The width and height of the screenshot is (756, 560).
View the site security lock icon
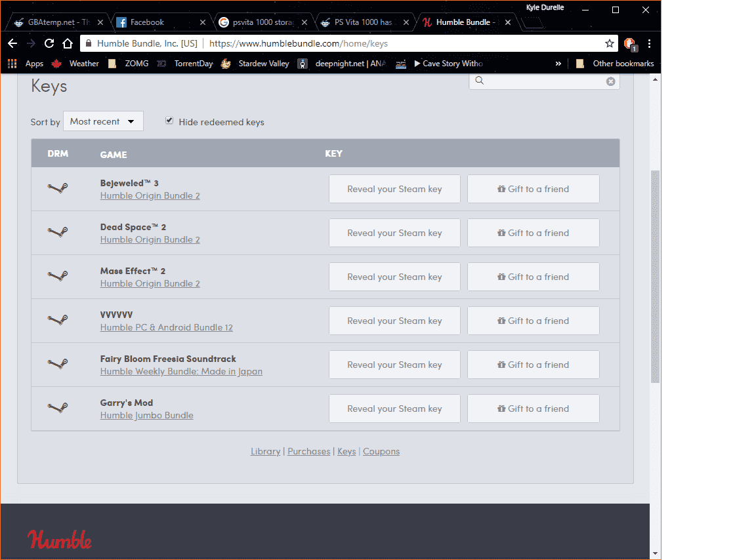point(88,43)
